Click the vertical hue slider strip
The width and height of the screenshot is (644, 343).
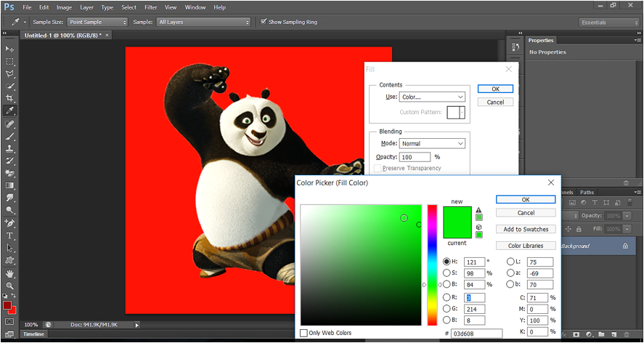tap(432, 265)
